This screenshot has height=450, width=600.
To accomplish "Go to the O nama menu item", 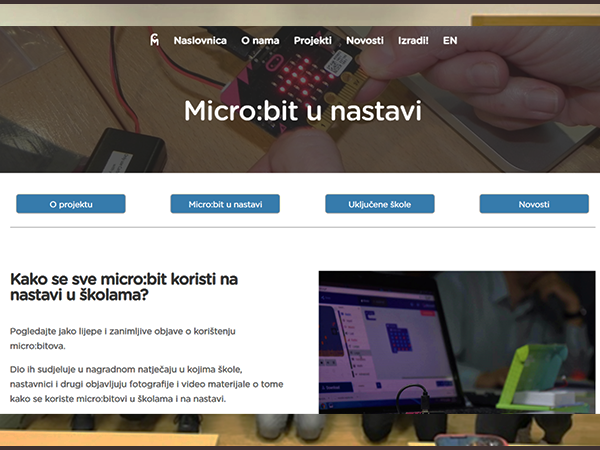I will pos(260,41).
